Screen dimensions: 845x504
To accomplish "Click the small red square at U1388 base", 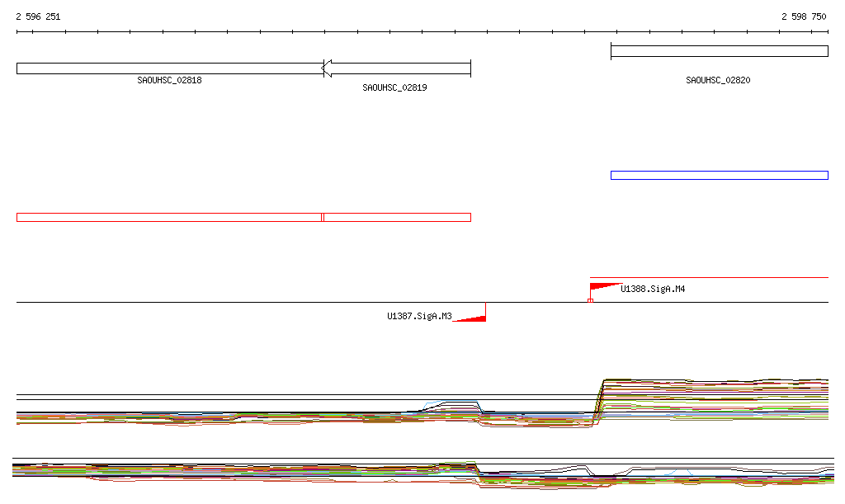I will tap(590, 300).
